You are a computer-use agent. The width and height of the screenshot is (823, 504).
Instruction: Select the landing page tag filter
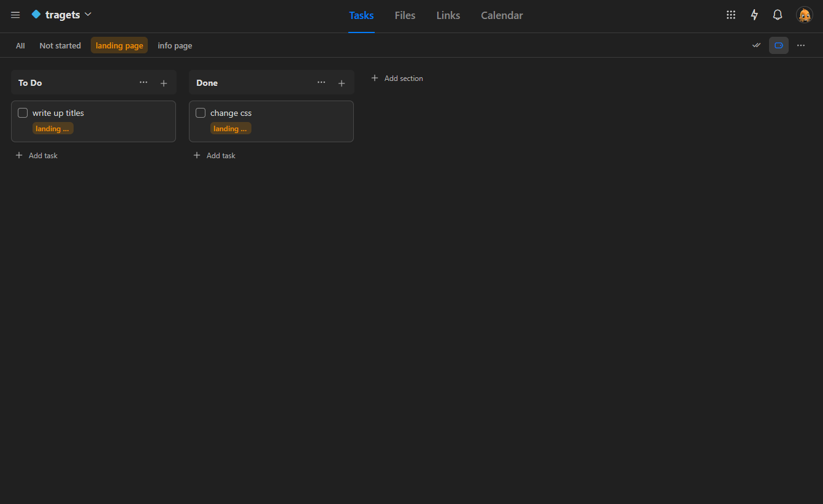tap(120, 45)
